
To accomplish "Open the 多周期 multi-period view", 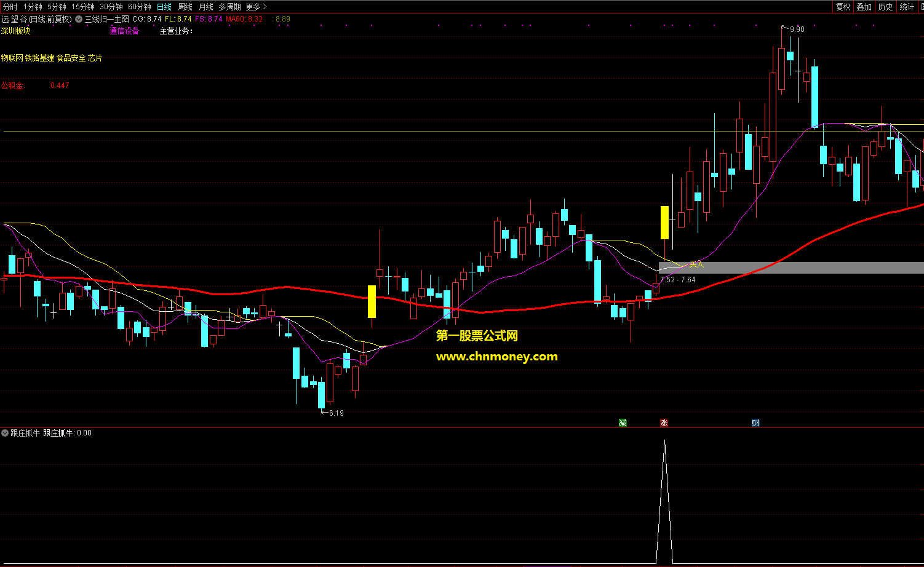I will [229, 7].
